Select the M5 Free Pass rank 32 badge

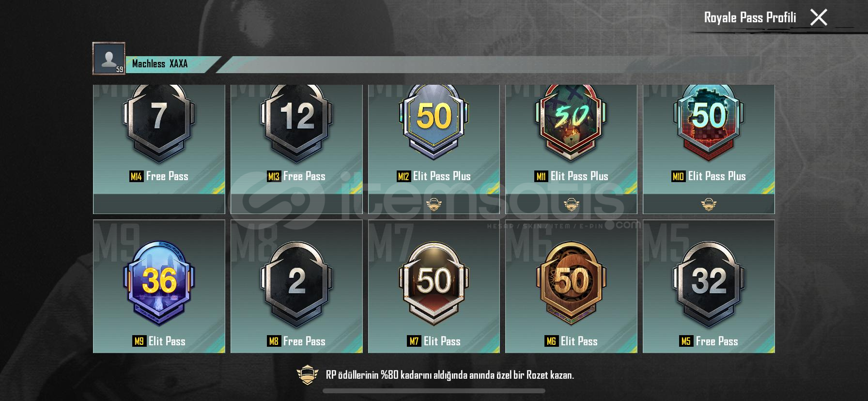coord(709,283)
